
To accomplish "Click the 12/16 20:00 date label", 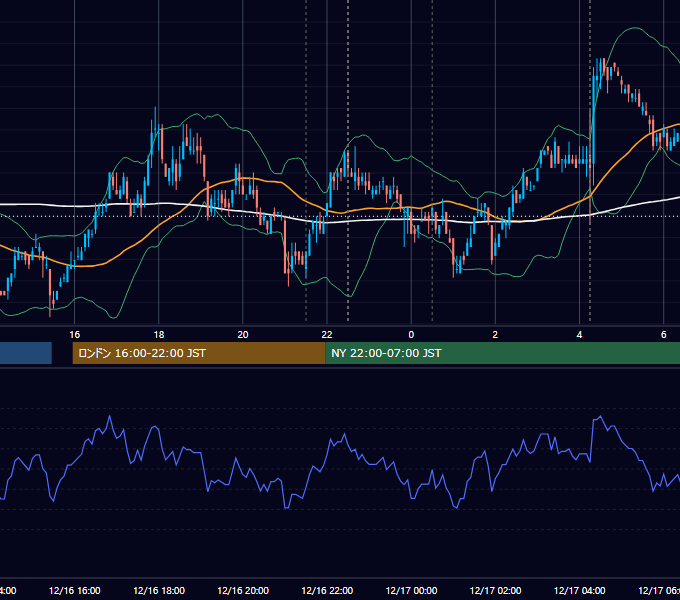I will click(x=243, y=590).
